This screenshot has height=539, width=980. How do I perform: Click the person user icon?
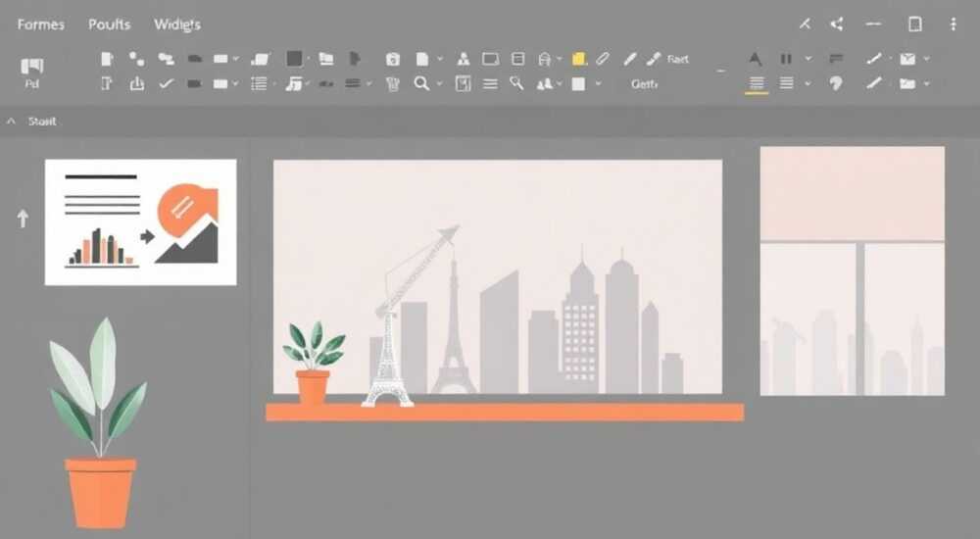point(464,59)
